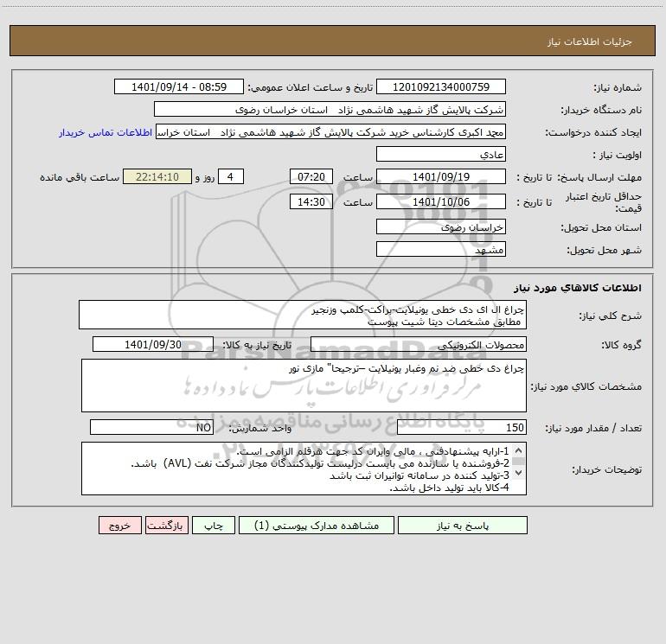666x644 pixels.
Task: Click price validity date 1401/10/06
Action: click(441, 201)
